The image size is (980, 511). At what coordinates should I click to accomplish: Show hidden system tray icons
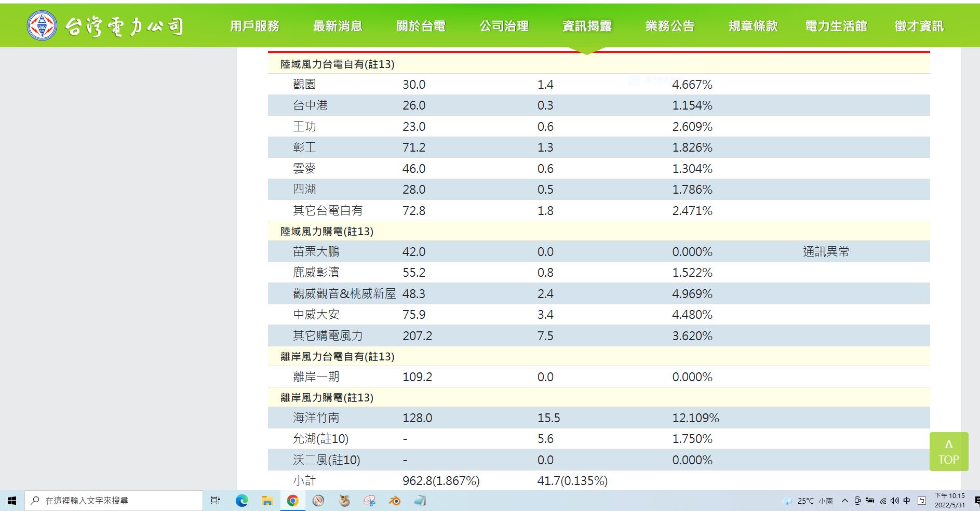point(845,501)
